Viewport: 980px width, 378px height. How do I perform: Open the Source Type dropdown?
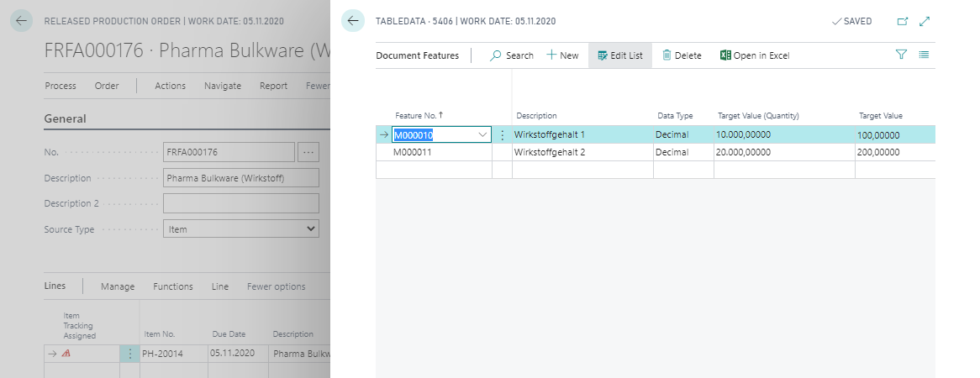[x=241, y=228]
